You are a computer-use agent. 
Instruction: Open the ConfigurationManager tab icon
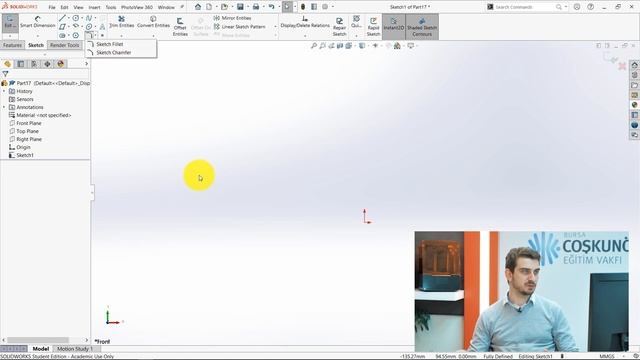tap(34, 64)
